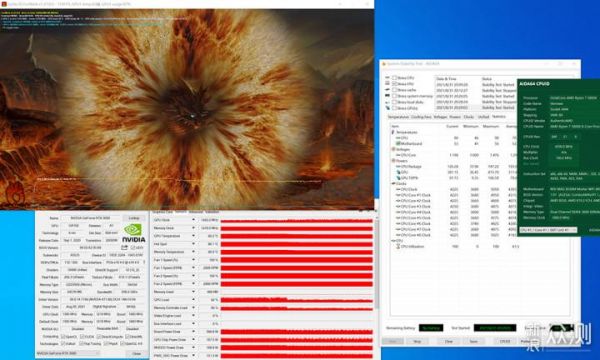Click the Clear button in AIDA64

tap(448, 341)
